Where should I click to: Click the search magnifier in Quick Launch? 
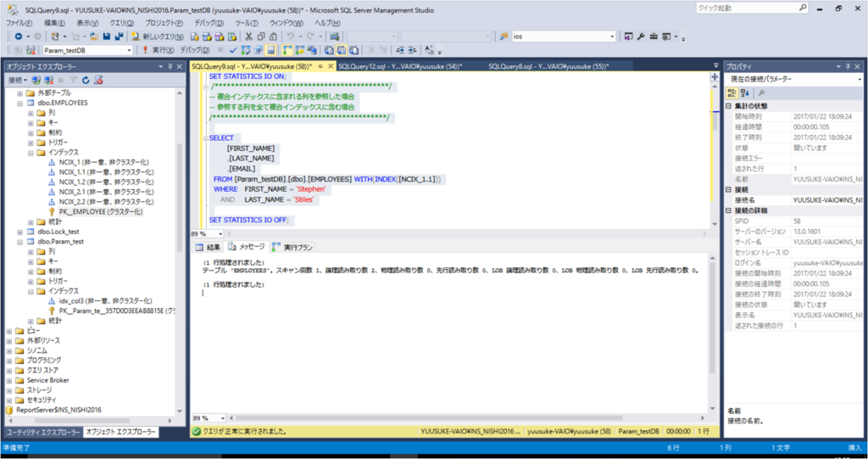[x=803, y=8]
